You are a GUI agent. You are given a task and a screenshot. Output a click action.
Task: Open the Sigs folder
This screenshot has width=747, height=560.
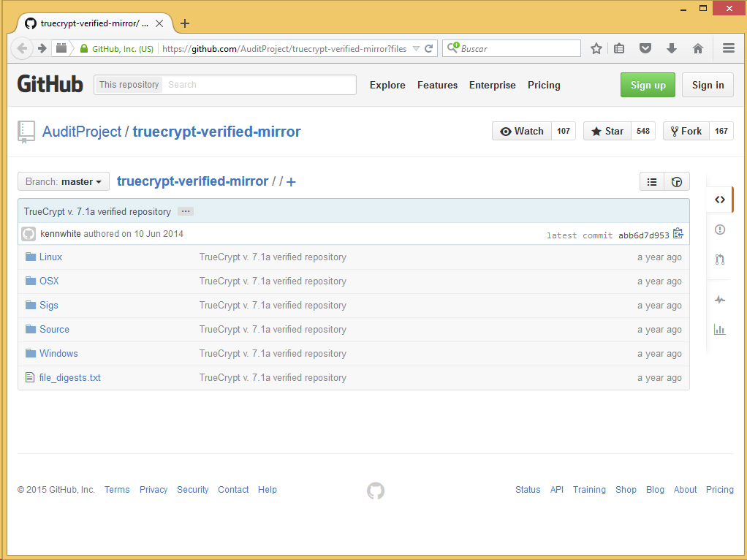tap(48, 305)
